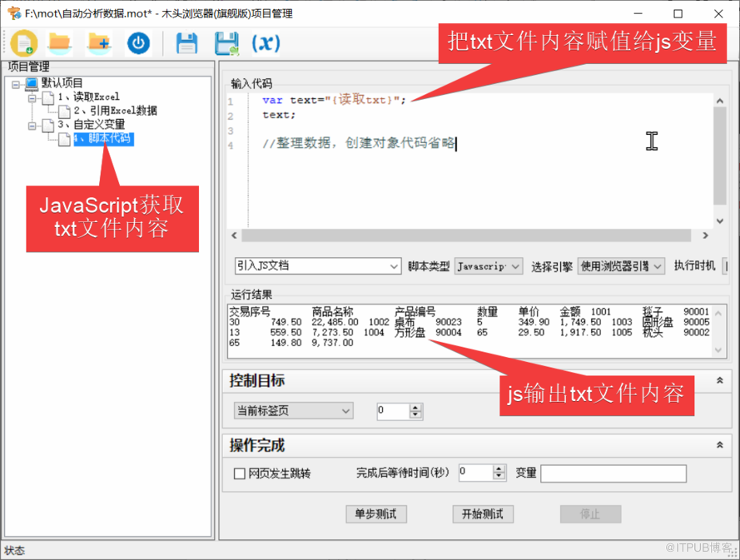Increase the 完成后等待时间 stepper
The width and height of the screenshot is (740, 560).
(499, 468)
